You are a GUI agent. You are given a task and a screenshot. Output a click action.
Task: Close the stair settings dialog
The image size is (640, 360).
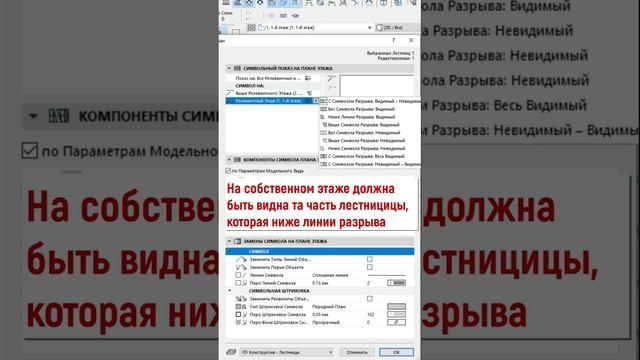[411, 40]
